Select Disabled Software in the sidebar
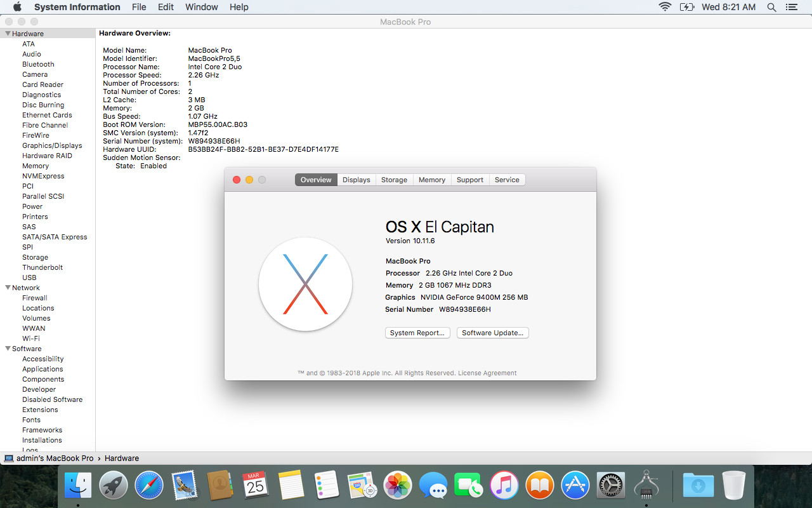812x508 pixels. click(52, 399)
